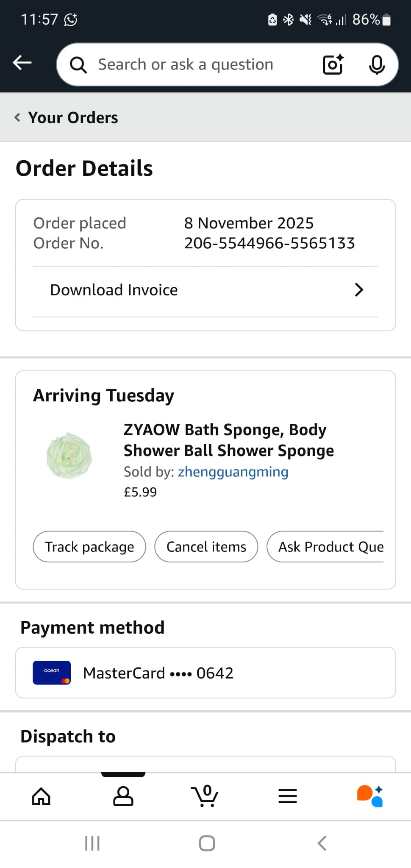
Task: Go to Home tab icon
Action: point(41,796)
